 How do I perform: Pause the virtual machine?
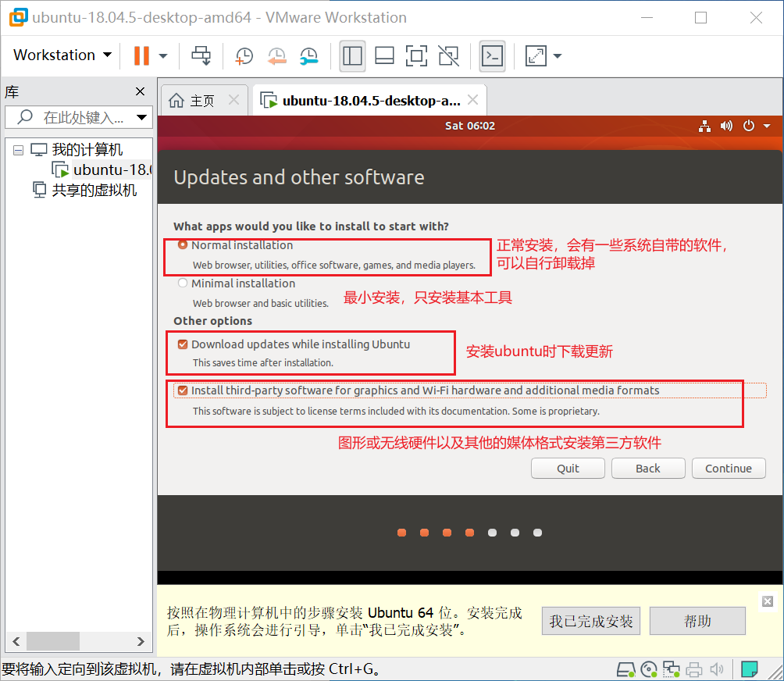coord(141,55)
